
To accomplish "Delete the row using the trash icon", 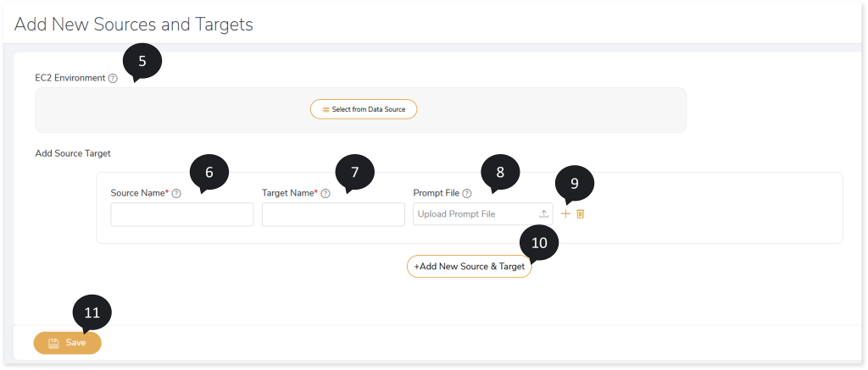I will 580,214.
